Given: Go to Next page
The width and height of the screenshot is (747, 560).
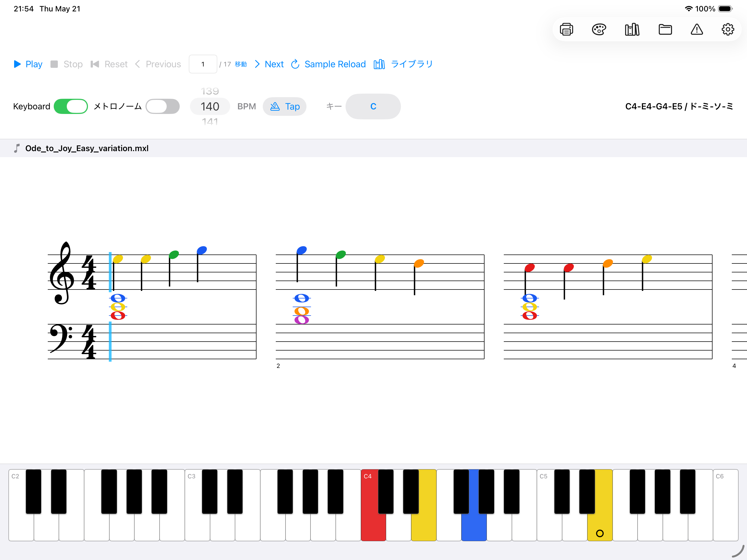Looking at the screenshot, I should click(x=269, y=64).
